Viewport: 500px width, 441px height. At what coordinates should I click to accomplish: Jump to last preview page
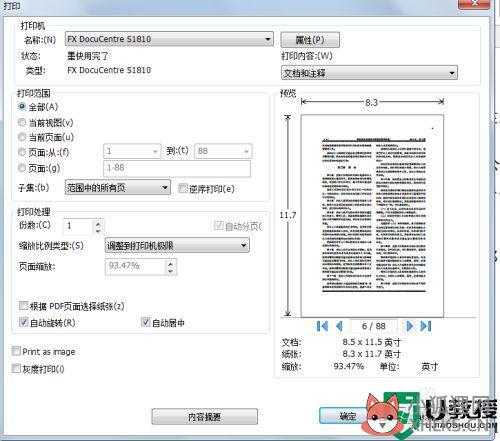pos(426,326)
